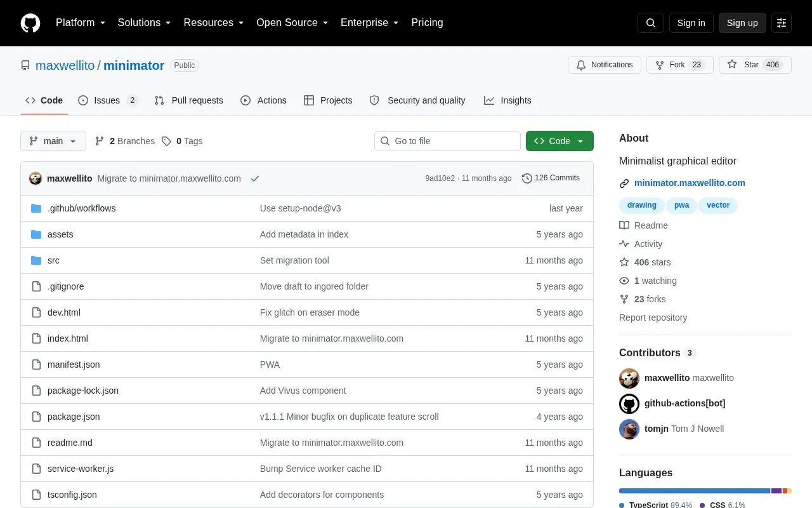The width and height of the screenshot is (812, 508).
Task: Open minimator.maxwellito.com website link
Action: click(x=690, y=183)
